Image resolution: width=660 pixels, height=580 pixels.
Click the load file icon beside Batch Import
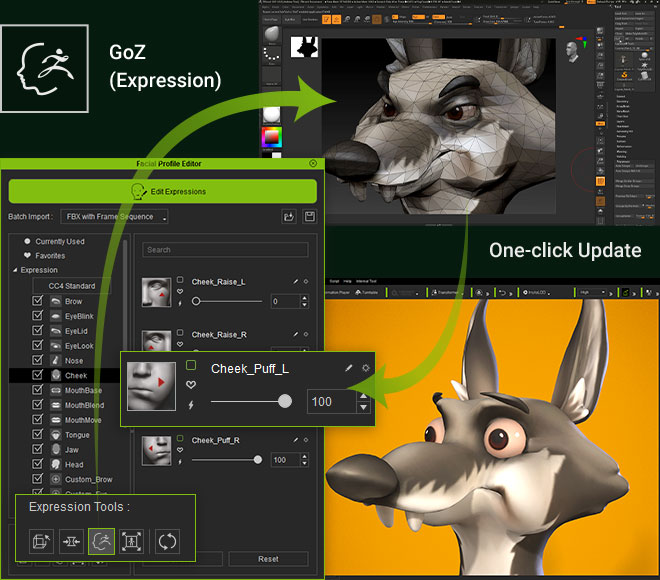pos(290,217)
